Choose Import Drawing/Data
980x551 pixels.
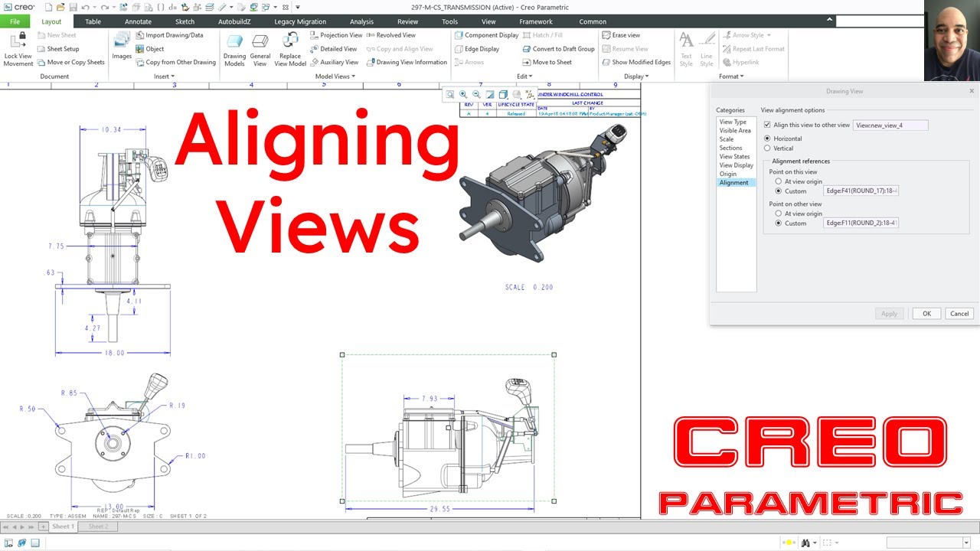click(x=169, y=35)
